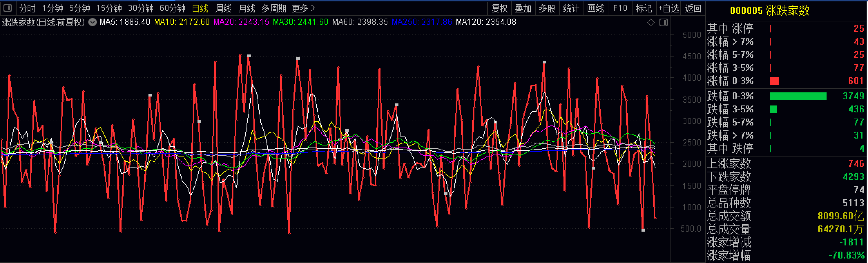Image resolution: width=868 pixels, height=263 pixels.
Task: Toggle the right panel layout icon
Action: coord(664,23)
